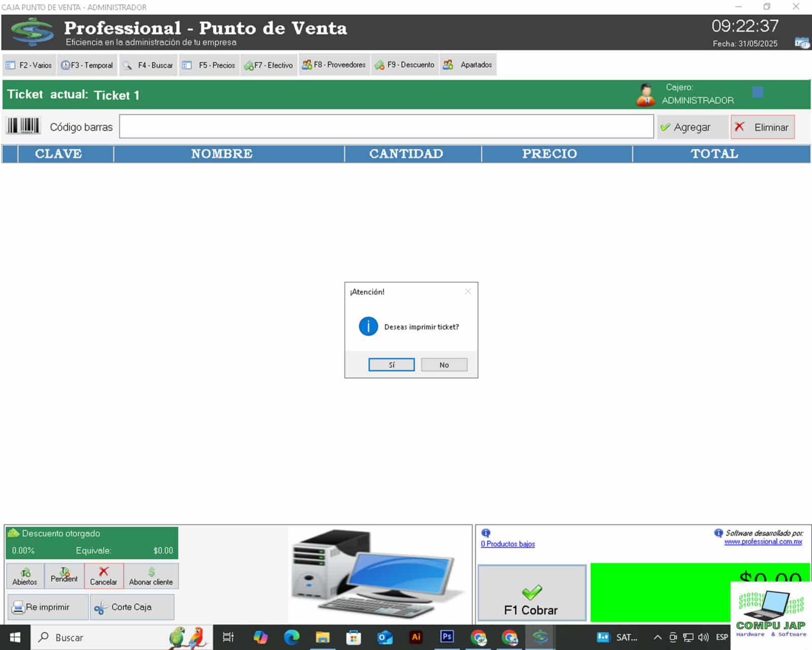The image size is (812, 650).
Task: Confirm printing with the Sí button
Action: click(391, 365)
